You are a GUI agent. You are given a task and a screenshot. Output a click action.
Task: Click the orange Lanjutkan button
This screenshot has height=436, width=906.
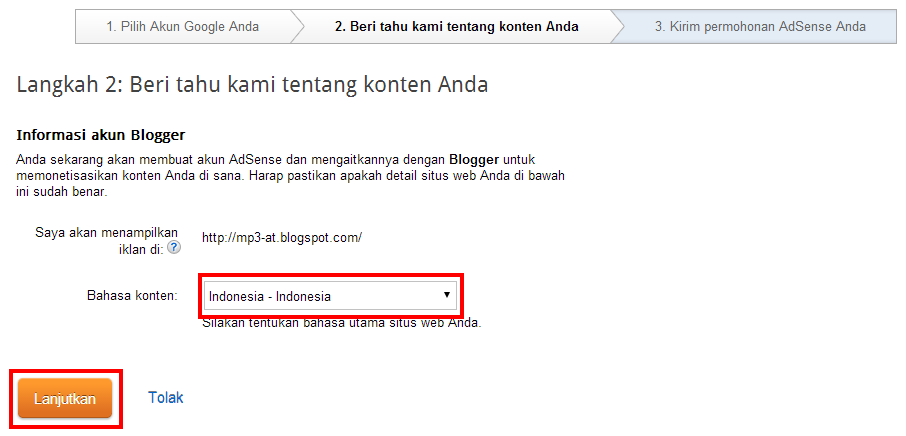click(x=65, y=398)
